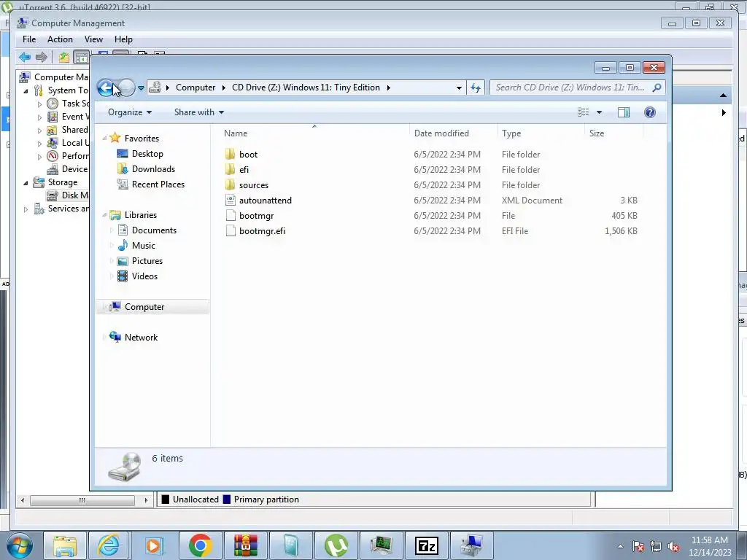Open the Videos library
The height and width of the screenshot is (560, 747).
click(144, 276)
